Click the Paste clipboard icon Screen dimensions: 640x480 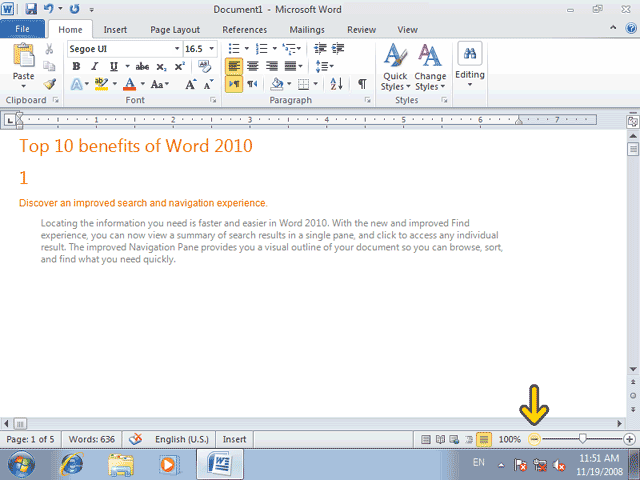tap(23, 55)
